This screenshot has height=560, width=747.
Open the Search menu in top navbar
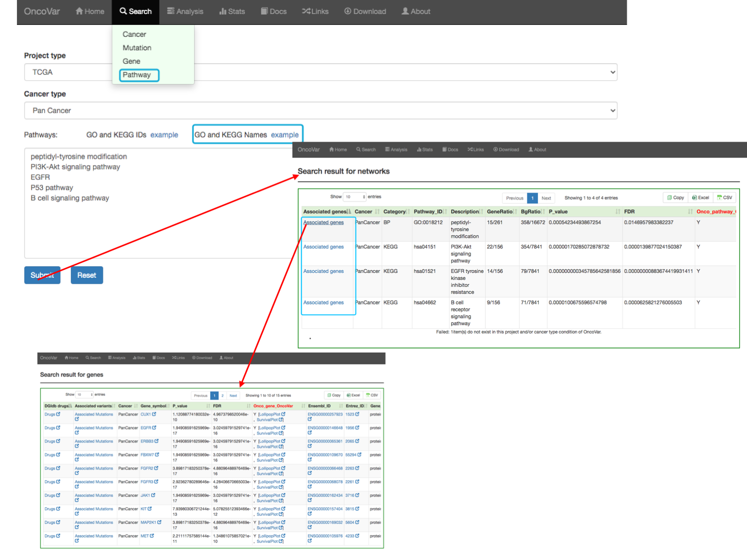coord(135,11)
